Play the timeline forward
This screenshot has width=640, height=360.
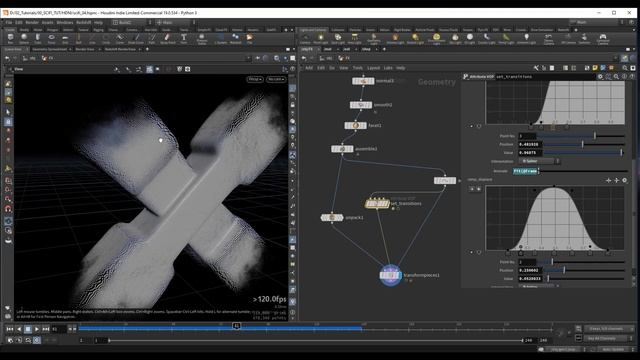point(37,329)
